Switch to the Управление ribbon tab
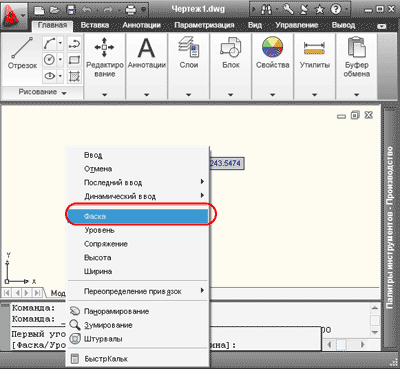 (296, 25)
